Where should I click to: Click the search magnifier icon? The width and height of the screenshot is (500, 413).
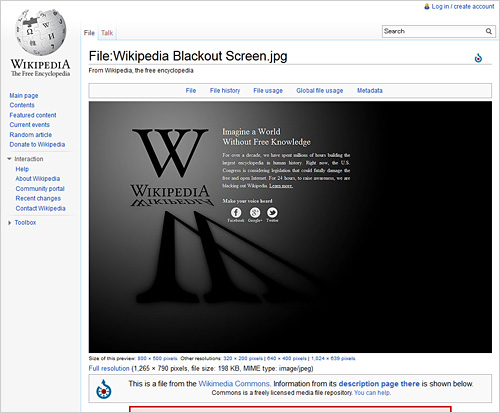click(x=489, y=31)
